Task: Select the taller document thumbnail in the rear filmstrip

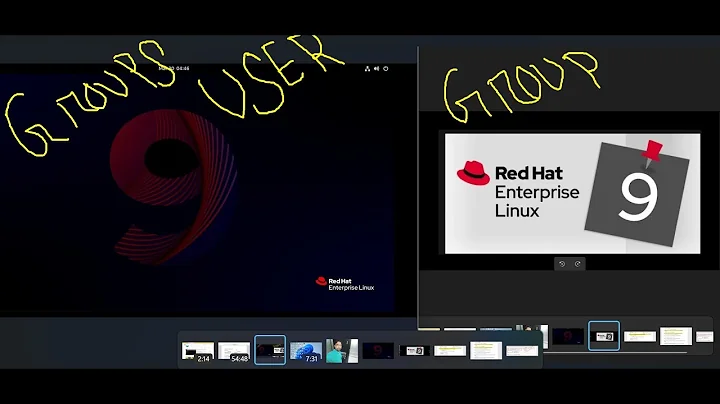Action: pyautogui.click(x=676, y=336)
